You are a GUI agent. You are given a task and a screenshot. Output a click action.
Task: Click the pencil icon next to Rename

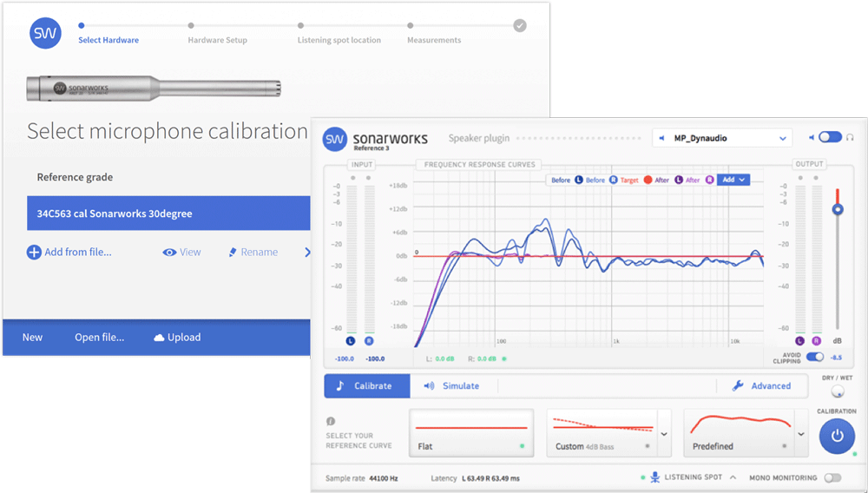[233, 253]
